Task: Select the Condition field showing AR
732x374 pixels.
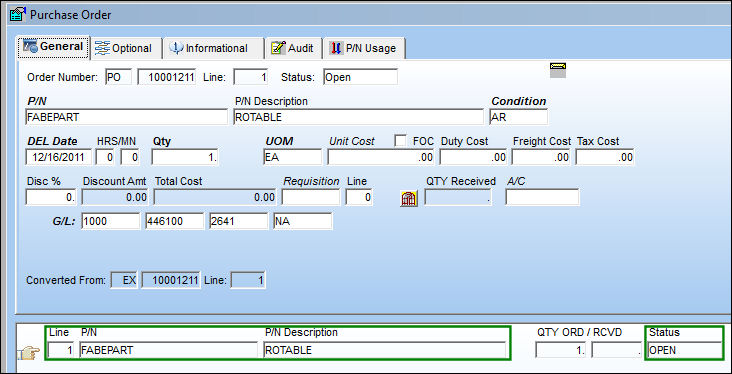Action: [518, 117]
